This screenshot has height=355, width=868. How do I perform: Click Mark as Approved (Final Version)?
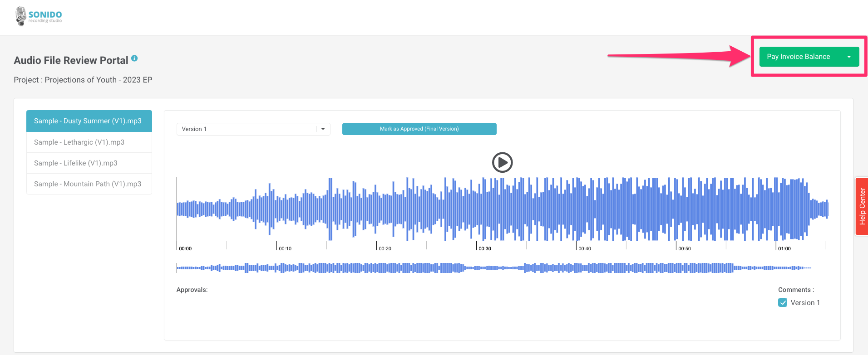coord(419,129)
